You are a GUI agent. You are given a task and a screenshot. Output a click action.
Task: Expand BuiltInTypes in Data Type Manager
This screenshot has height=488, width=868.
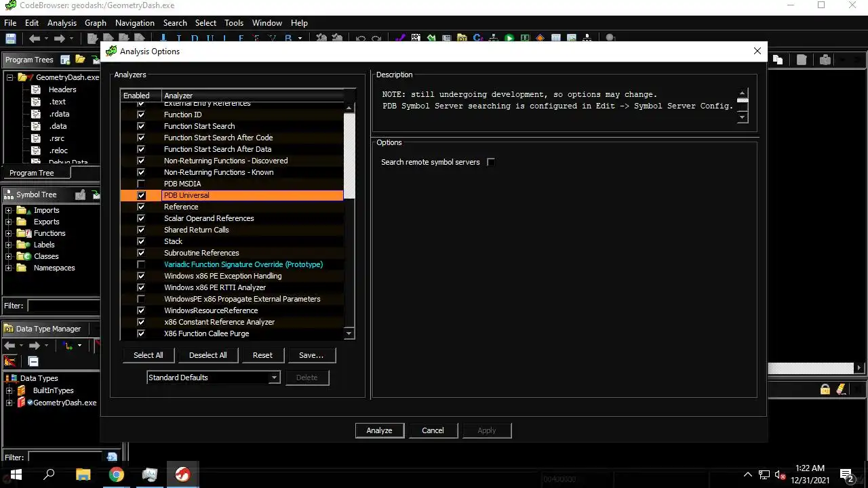coord(9,390)
